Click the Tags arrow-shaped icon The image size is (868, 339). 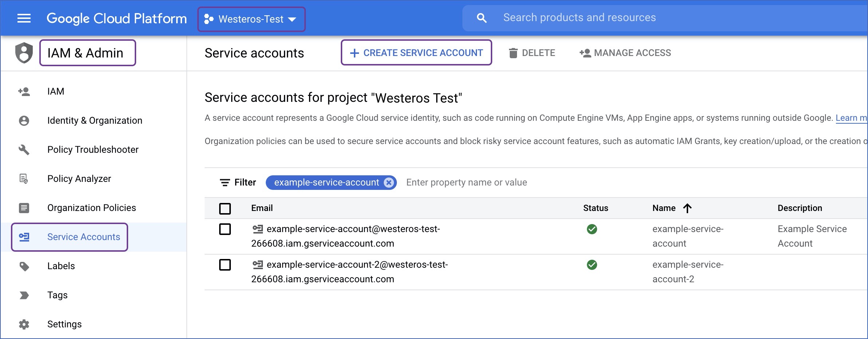pyautogui.click(x=24, y=295)
